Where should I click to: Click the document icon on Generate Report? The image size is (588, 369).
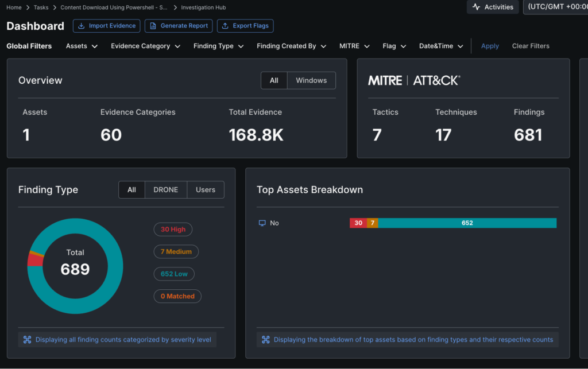(153, 26)
